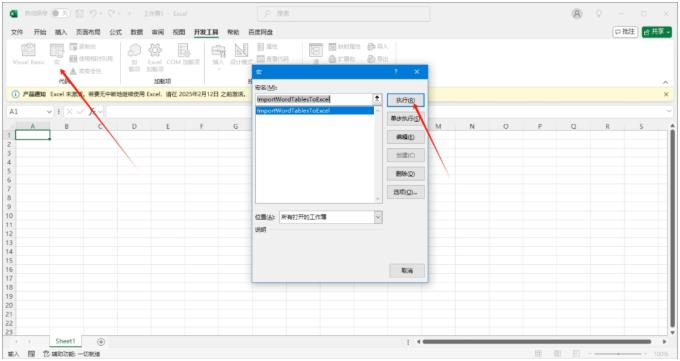Screen dimensions: 680x361
Task: Toggle Design Mode in the ribbon
Action: 241,54
